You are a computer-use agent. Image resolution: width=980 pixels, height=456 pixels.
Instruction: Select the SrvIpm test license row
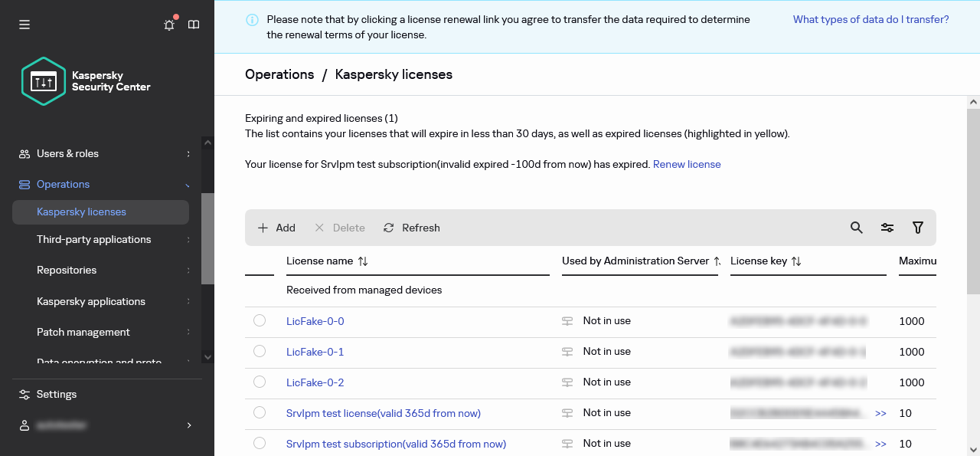point(259,412)
